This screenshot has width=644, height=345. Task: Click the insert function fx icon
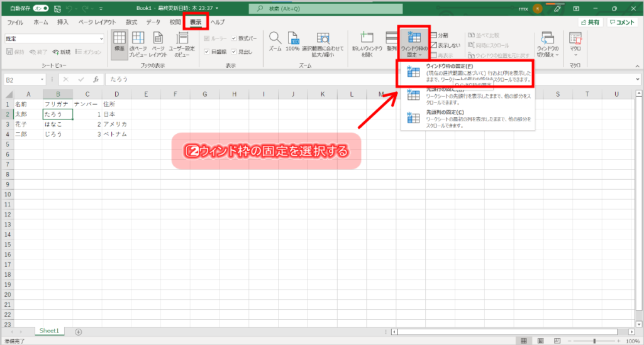[x=96, y=80]
